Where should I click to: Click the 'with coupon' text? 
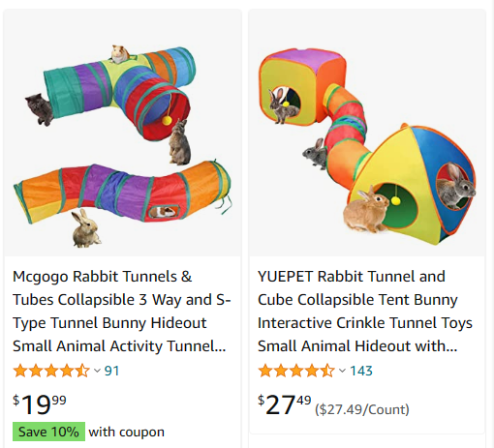126,432
